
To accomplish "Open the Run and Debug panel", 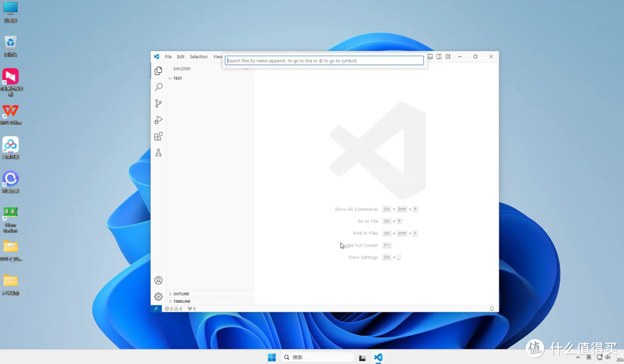I will 158,120.
